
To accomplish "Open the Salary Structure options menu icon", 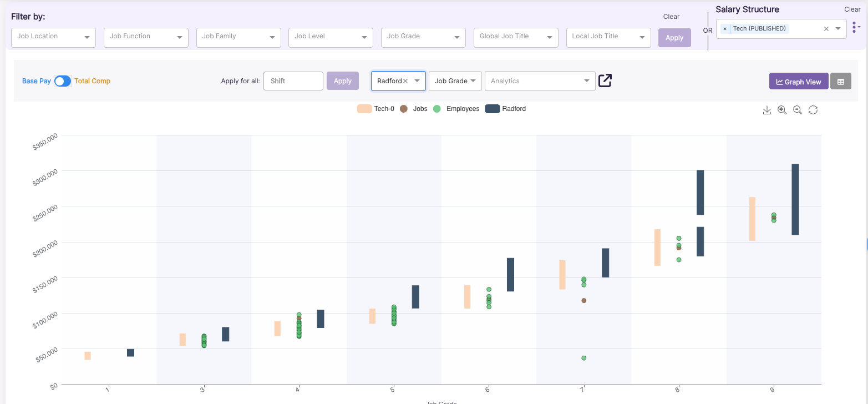I will (x=855, y=28).
